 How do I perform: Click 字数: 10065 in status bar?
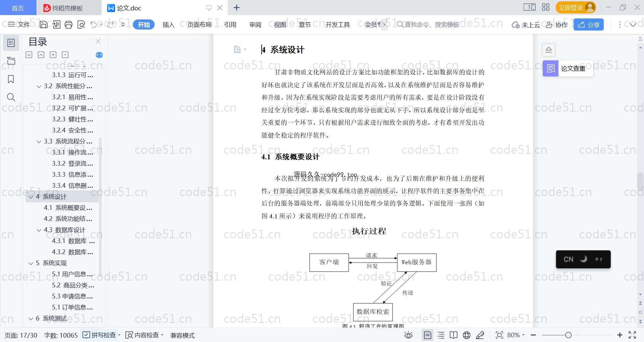tap(61, 335)
